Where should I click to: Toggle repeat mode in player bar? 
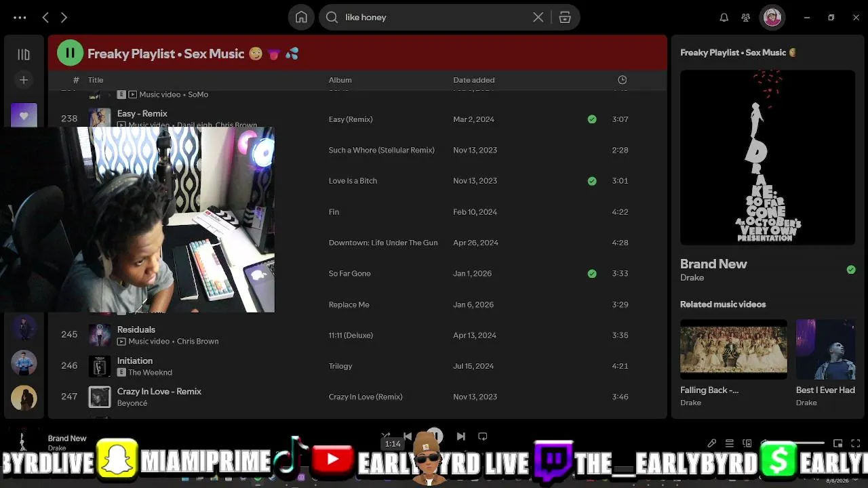click(483, 436)
